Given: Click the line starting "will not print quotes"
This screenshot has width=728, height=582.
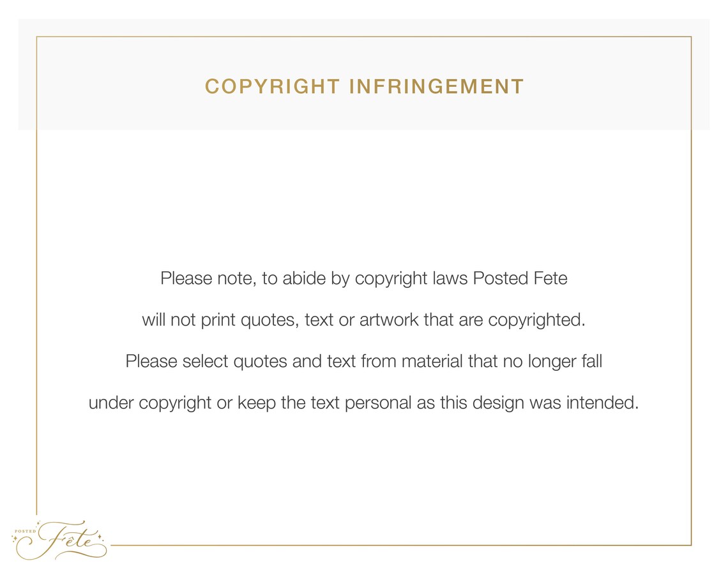Looking at the screenshot, I should 363,320.
